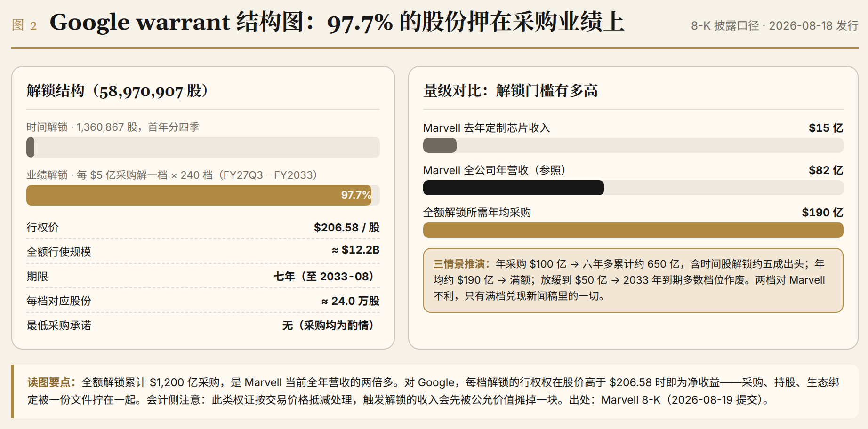Click 'Marvell 去年定制芯片收入' label
Image resolution: width=868 pixels, height=429 pixels.
[486, 128]
